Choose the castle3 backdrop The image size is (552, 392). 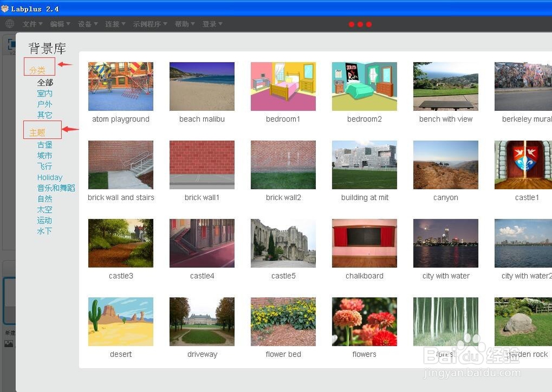(x=121, y=243)
